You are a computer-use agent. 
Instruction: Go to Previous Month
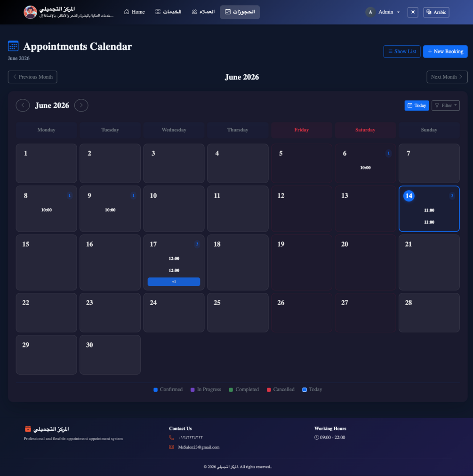(x=32, y=77)
